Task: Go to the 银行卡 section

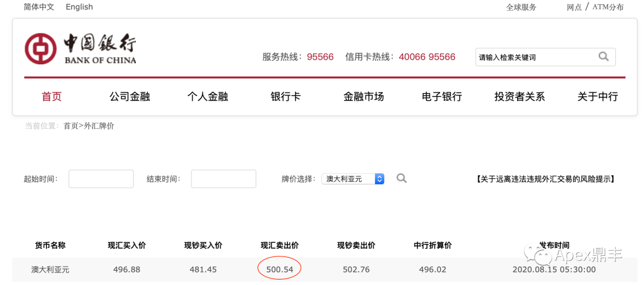Action: pos(286,97)
